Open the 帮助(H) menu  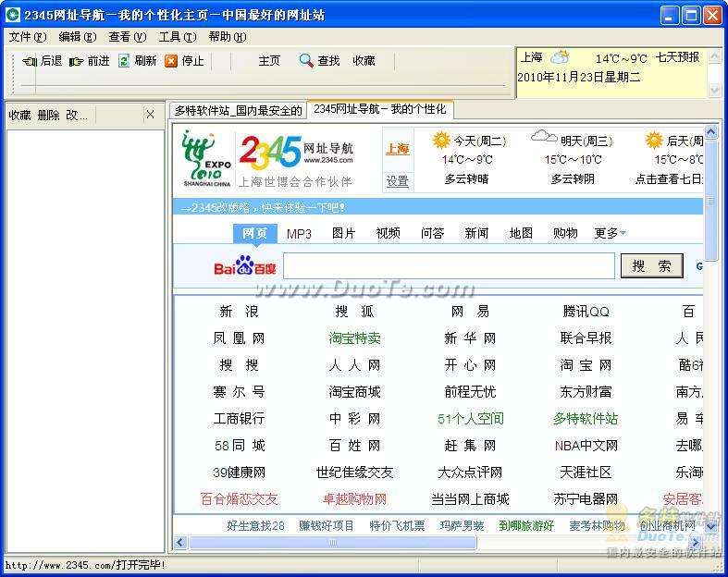coord(228,37)
